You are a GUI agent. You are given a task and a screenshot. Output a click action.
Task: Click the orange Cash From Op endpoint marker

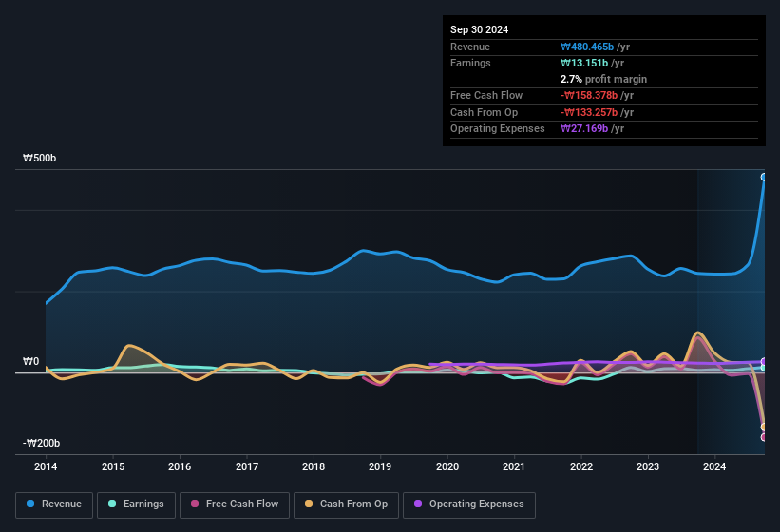tap(764, 427)
